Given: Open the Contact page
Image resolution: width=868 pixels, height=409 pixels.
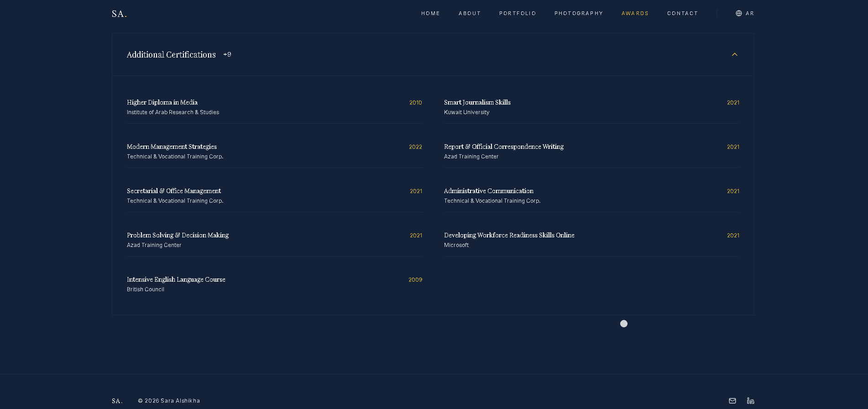Looking at the screenshot, I should click(682, 13).
